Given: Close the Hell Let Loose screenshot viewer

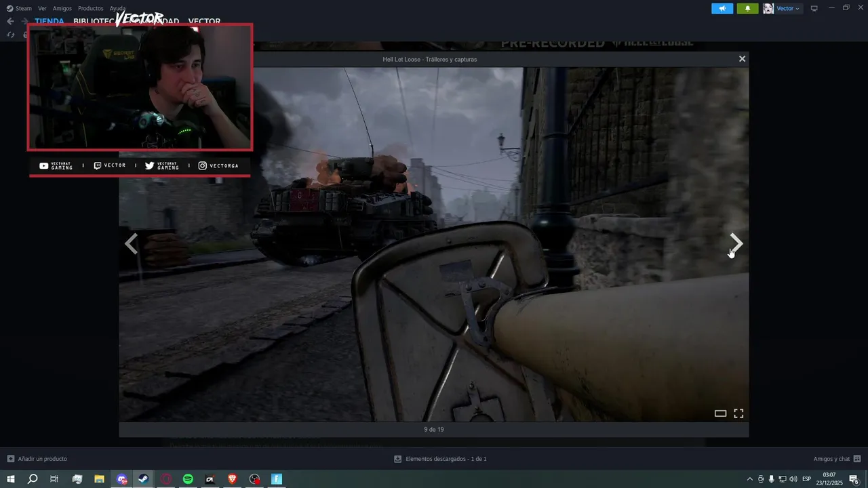Looking at the screenshot, I should tap(742, 59).
